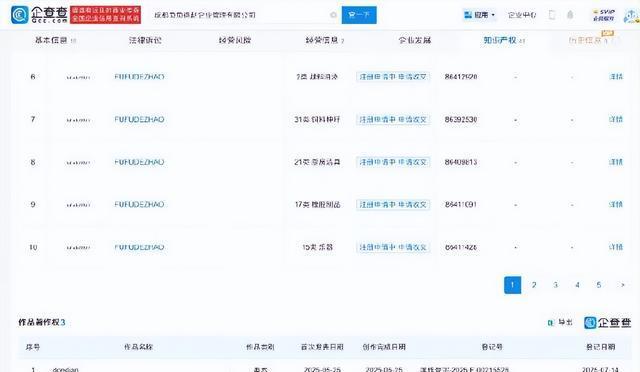Open trademark image thumbnail in row 8

click(78, 162)
